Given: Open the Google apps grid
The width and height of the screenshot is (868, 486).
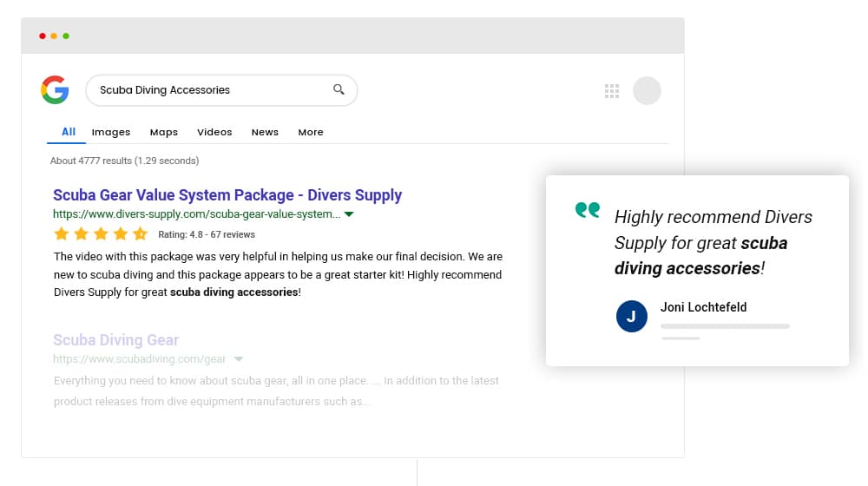Looking at the screenshot, I should tap(612, 91).
